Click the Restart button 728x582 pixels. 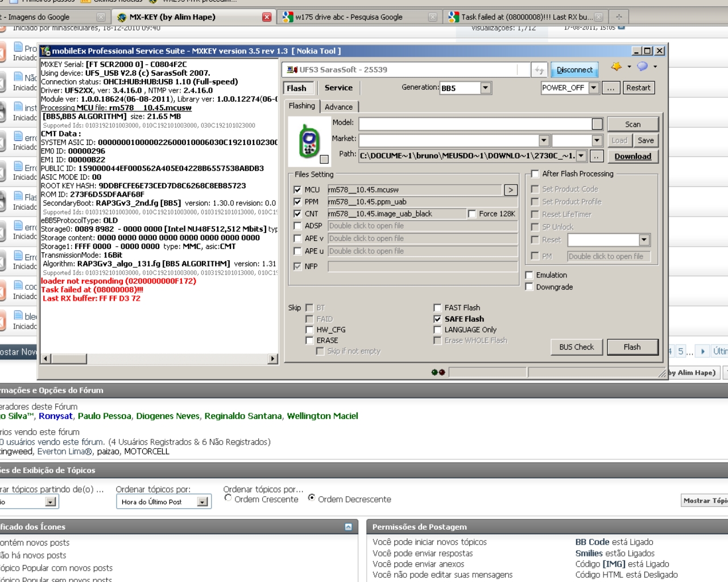638,88
